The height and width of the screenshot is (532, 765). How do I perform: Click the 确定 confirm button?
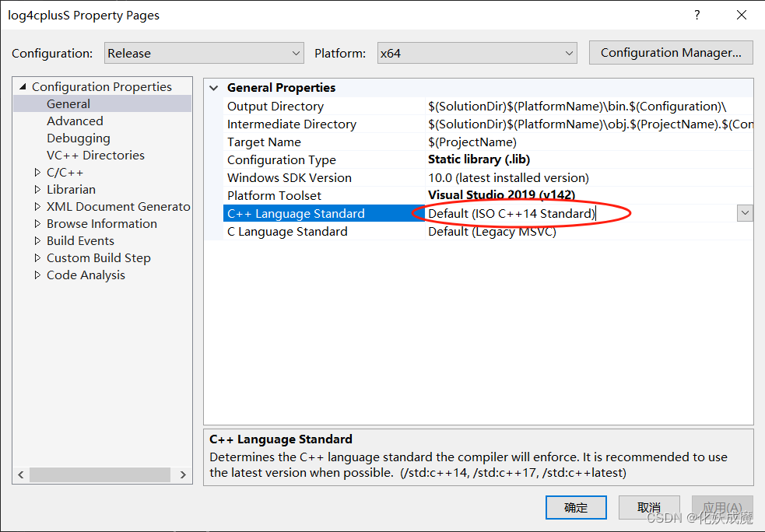(x=576, y=507)
